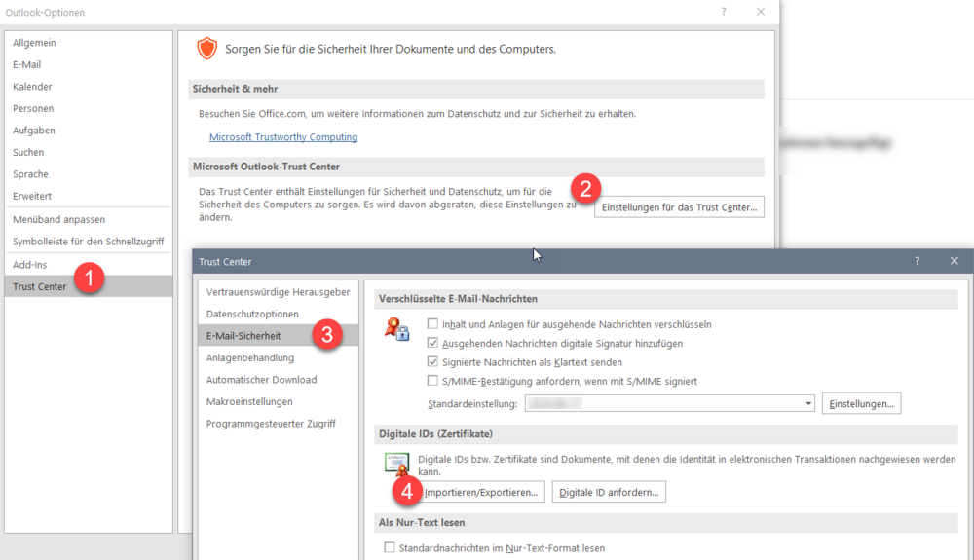974x560 pixels.
Task: Click the Trust Center dialog help question mark
Action: pyautogui.click(x=917, y=261)
